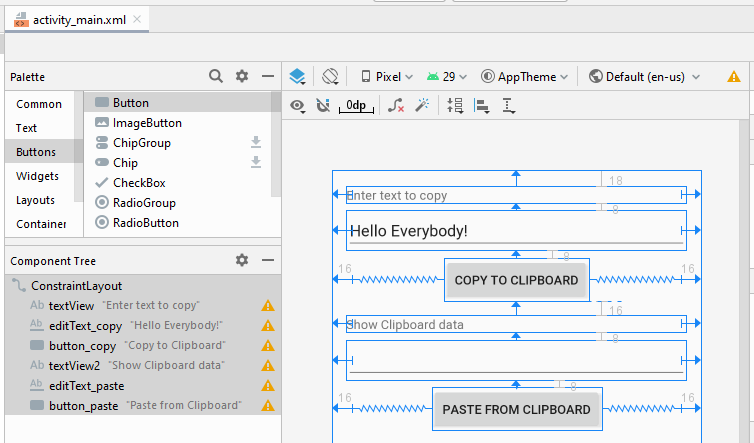Change orientation for preview
The width and height of the screenshot is (754, 443).
[330, 76]
